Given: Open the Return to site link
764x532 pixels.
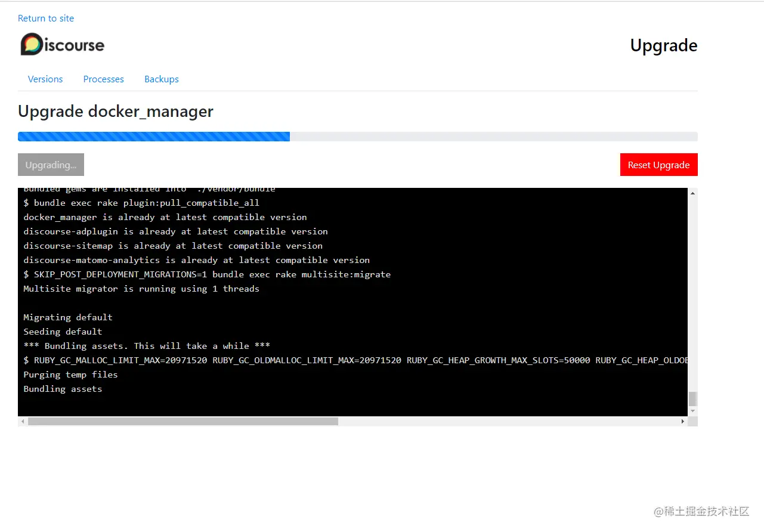Looking at the screenshot, I should (46, 18).
